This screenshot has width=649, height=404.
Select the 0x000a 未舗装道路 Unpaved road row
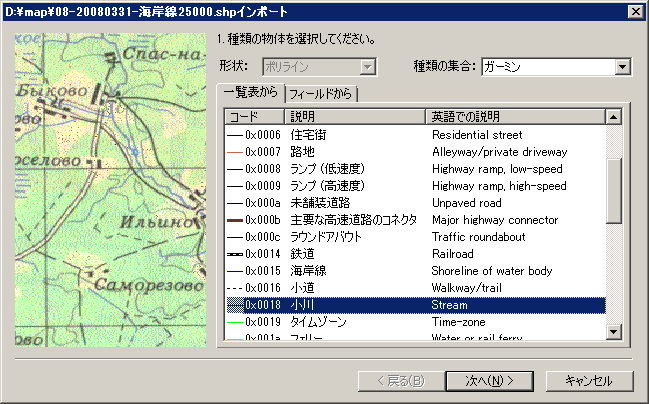[x=416, y=203]
